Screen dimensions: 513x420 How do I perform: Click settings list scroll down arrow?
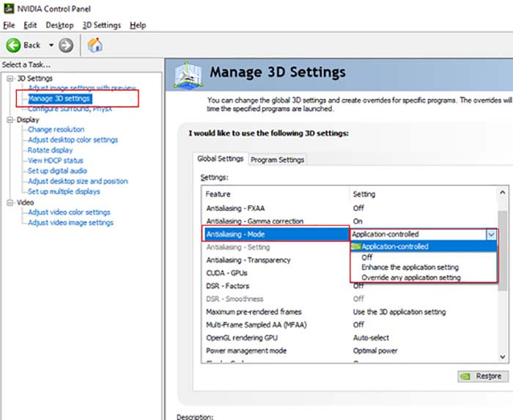coord(503,357)
